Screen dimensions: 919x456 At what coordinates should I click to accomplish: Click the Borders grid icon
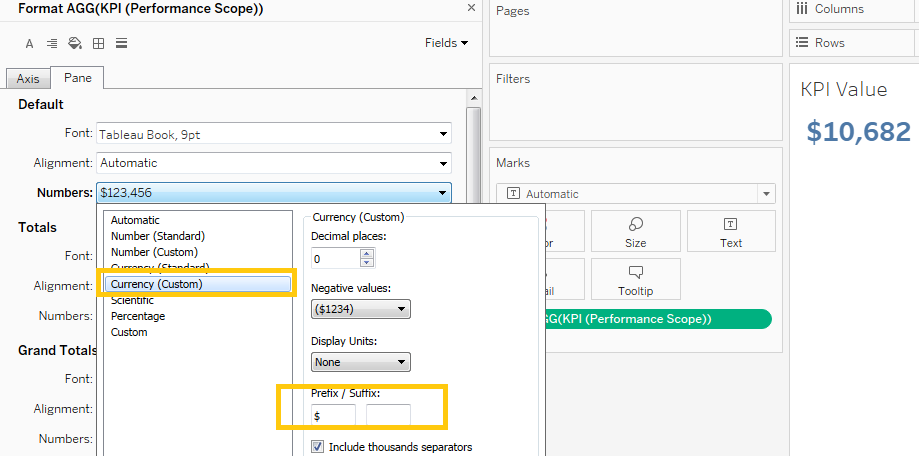(98, 43)
